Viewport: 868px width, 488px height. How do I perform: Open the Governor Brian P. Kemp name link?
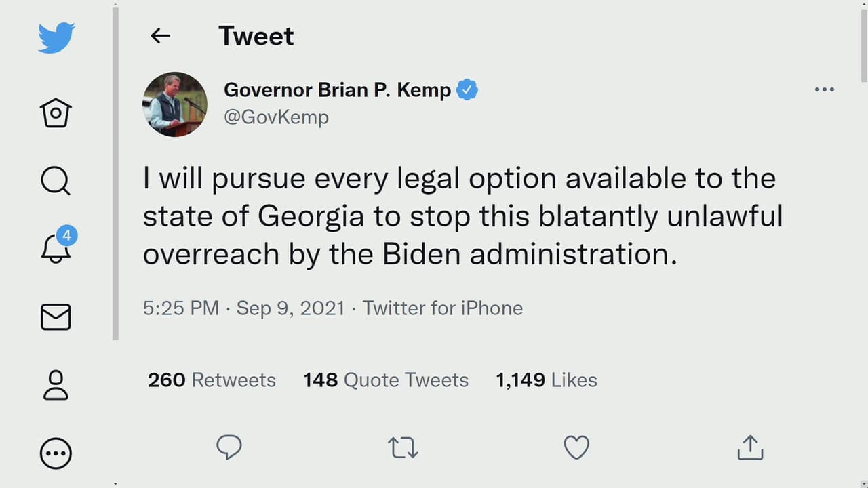pyautogui.click(x=337, y=89)
